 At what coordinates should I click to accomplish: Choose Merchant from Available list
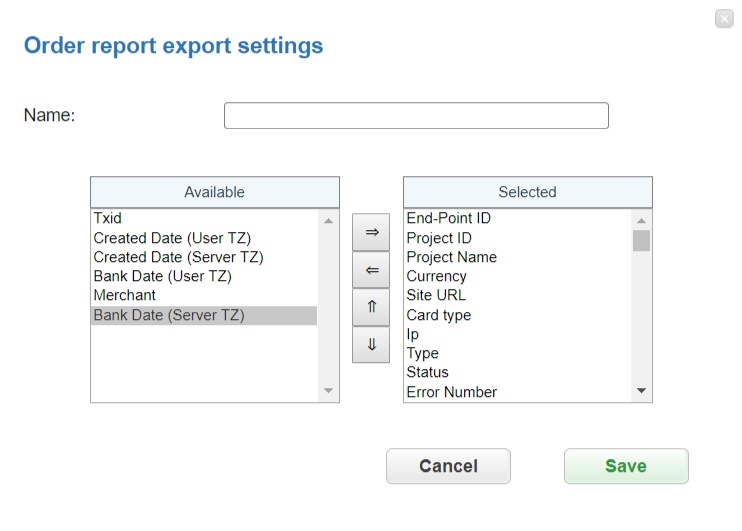[x=125, y=295]
